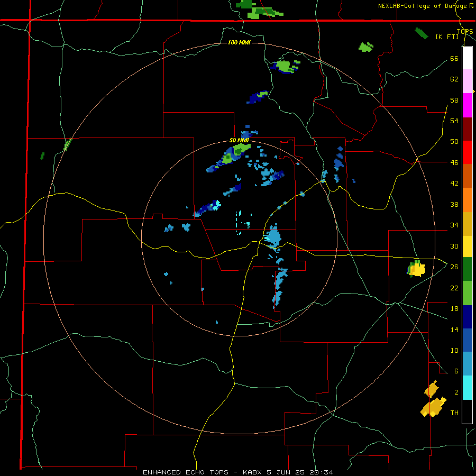Click the 22 scale value

tap(454, 288)
